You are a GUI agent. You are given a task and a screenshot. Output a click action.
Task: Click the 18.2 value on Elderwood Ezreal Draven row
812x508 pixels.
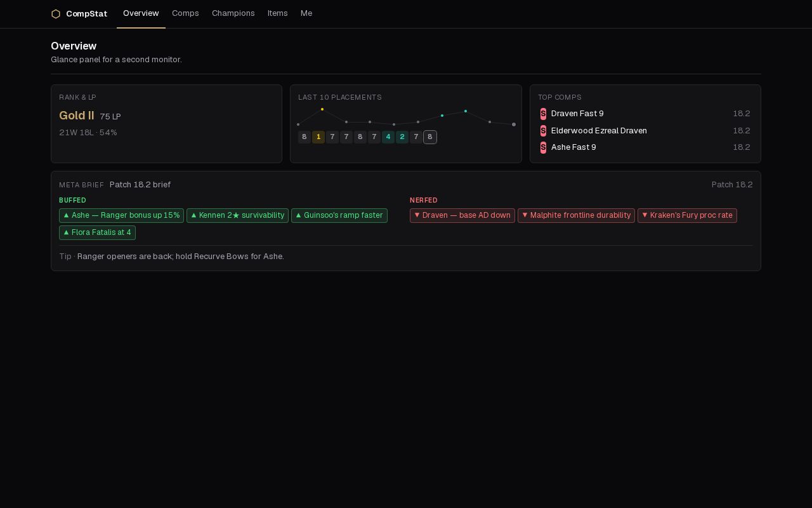tap(742, 131)
